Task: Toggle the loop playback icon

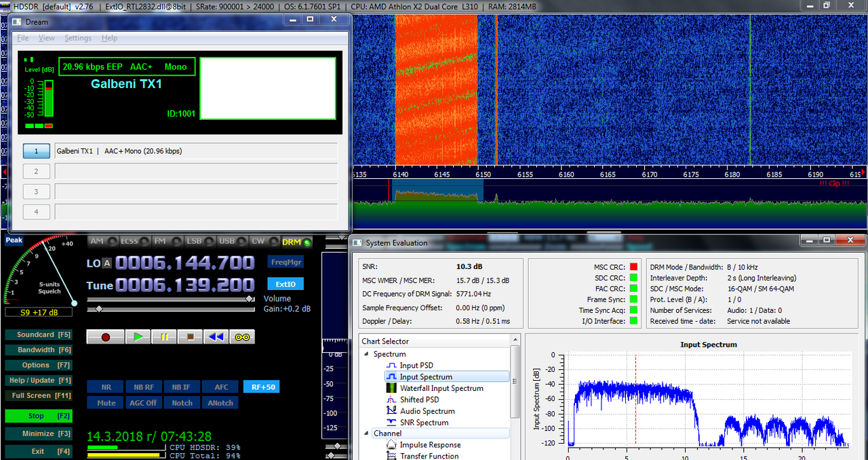Action: [242, 337]
